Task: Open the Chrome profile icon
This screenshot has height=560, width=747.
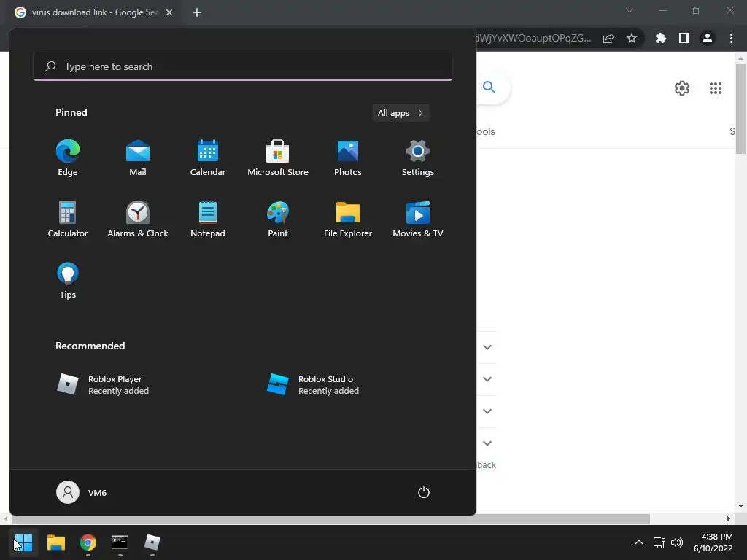Action: coord(708,38)
